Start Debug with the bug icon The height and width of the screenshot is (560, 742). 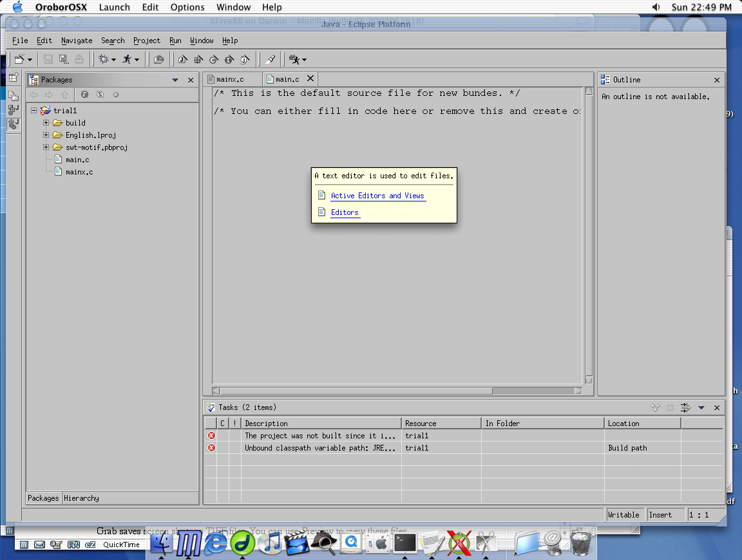click(x=103, y=59)
